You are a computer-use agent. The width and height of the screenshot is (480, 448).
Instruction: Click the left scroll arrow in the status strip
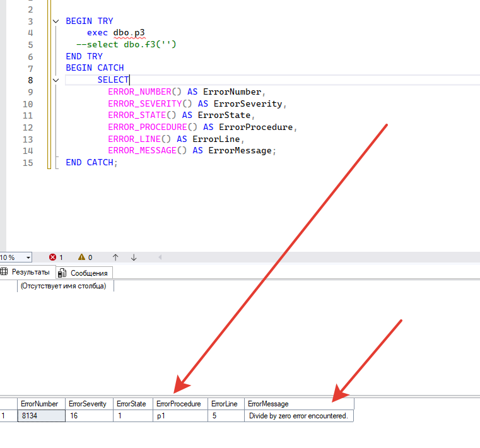[x=159, y=257]
